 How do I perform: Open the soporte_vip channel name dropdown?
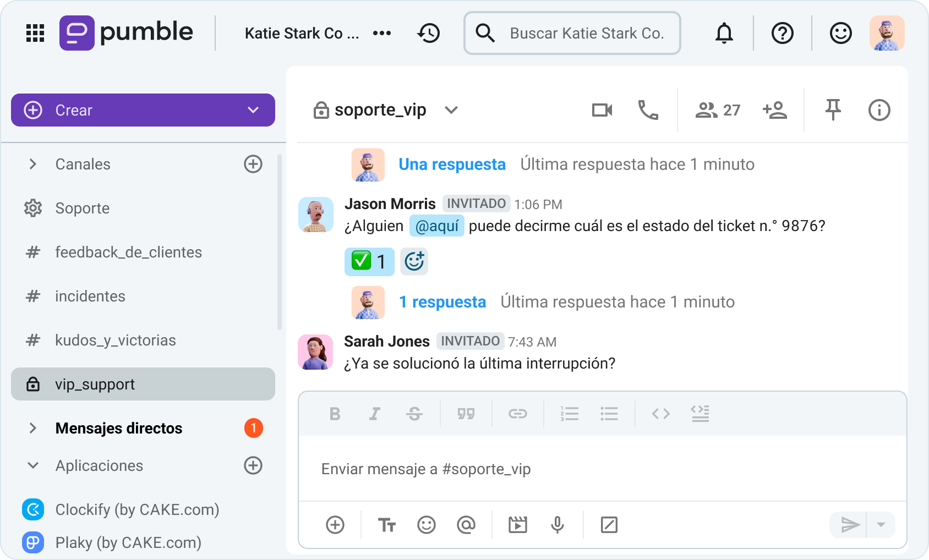[x=451, y=110]
